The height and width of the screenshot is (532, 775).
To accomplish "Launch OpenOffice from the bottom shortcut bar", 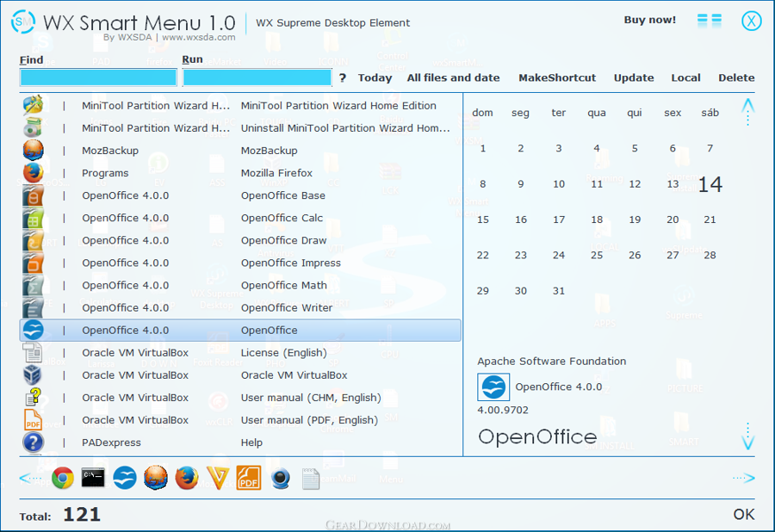I will [125, 478].
